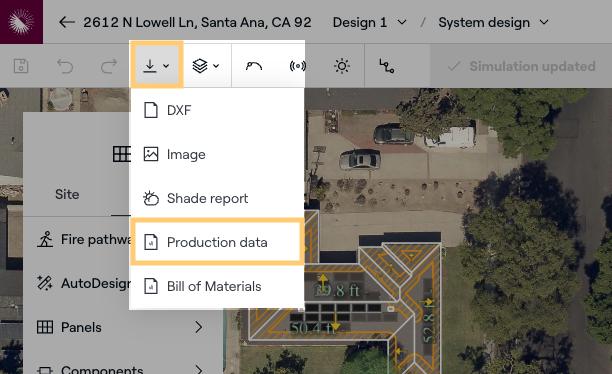Open the export download dropdown
The width and height of the screenshot is (612, 374).
(156, 65)
